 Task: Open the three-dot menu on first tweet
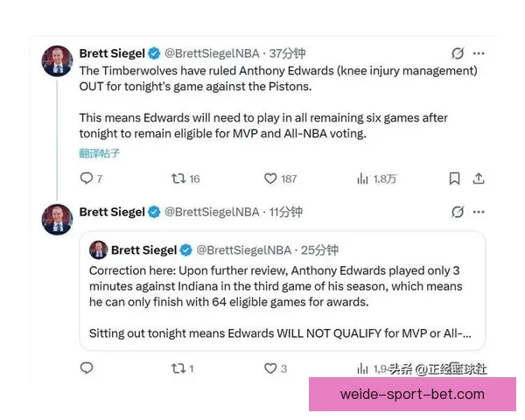[x=479, y=53]
